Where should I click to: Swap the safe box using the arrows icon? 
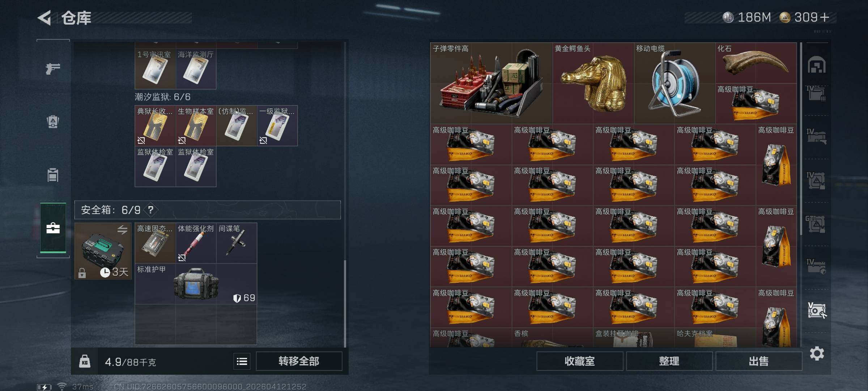122,230
